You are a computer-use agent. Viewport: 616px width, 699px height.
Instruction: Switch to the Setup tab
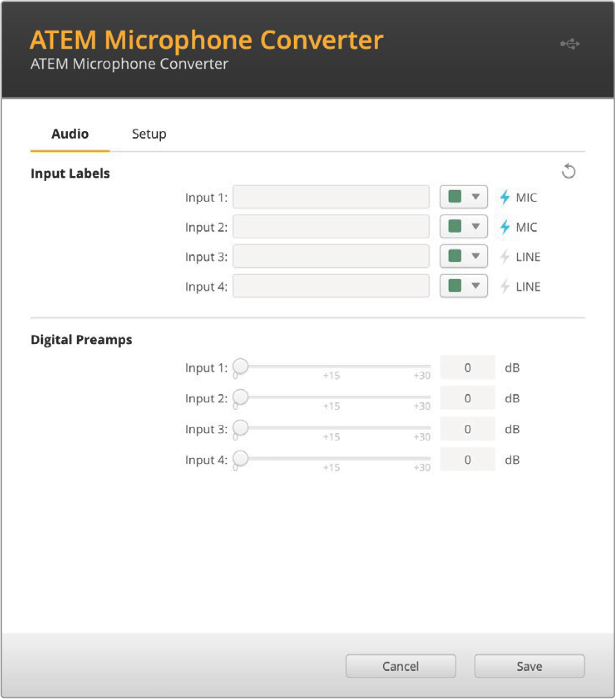pos(149,134)
